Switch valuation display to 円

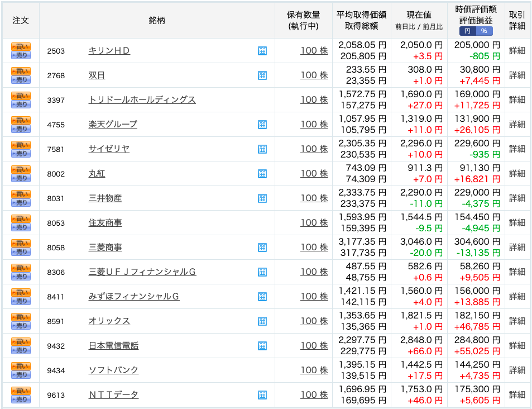pyautogui.click(x=468, y=31)
